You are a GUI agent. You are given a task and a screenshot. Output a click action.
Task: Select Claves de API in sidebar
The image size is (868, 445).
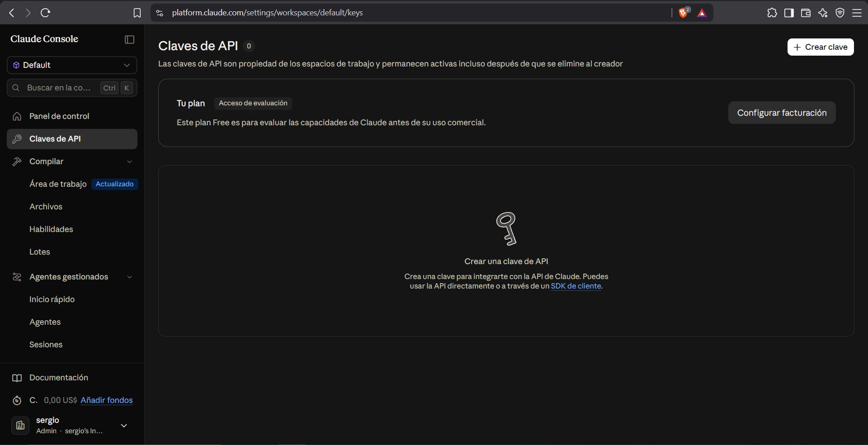(72, 139)
